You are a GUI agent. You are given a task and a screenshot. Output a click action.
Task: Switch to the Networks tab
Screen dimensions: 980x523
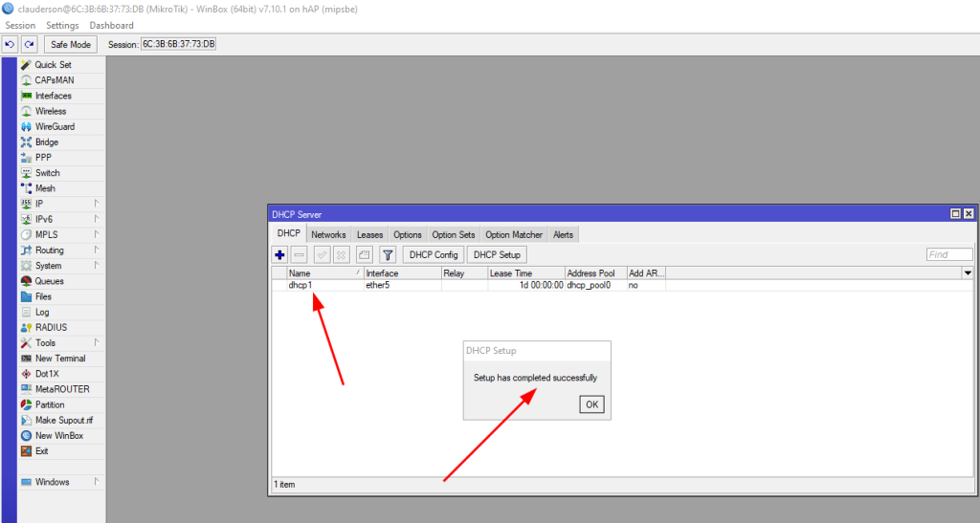click(328, 234)
